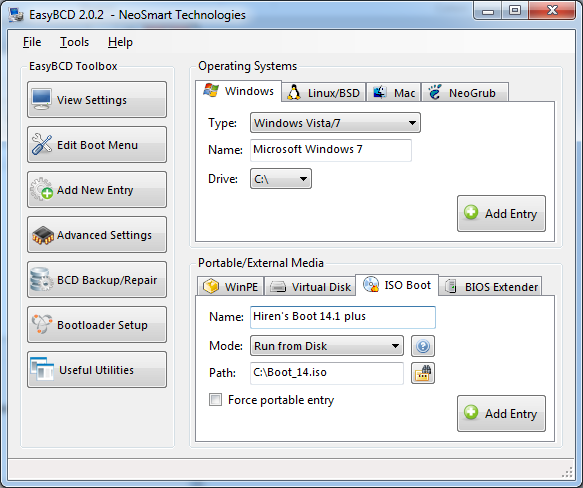Switch to the Linux/BSD tab
Image resolution: width=583 pixels, height=488 pixels.
(324, 93)
